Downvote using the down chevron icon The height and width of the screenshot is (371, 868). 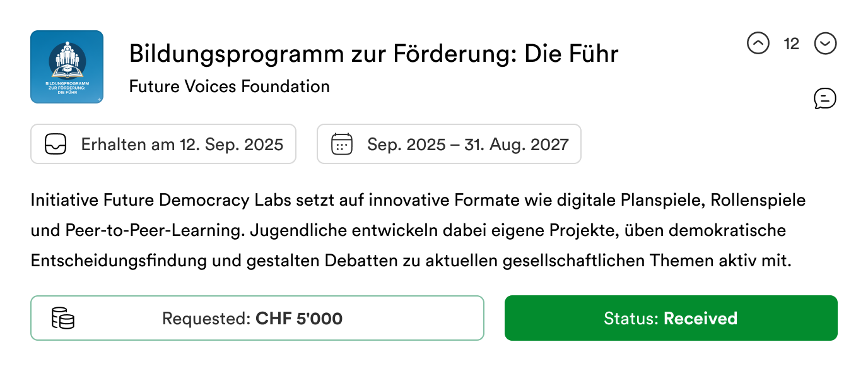825,44
